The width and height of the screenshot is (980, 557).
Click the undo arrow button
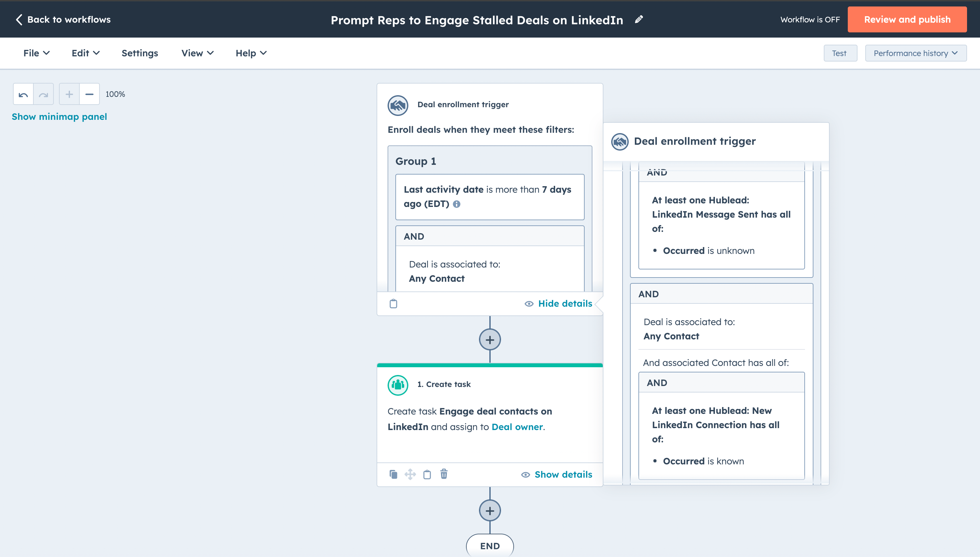pyautogui.click(x=23, y=94)
